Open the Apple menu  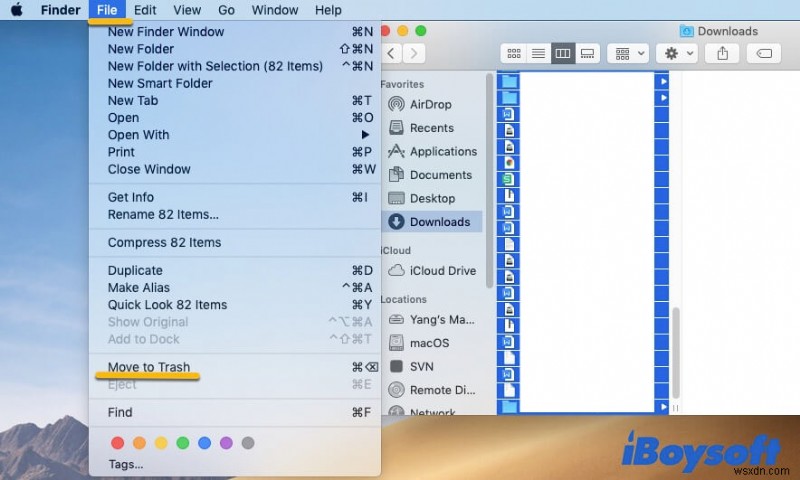(x=16, y=10)
